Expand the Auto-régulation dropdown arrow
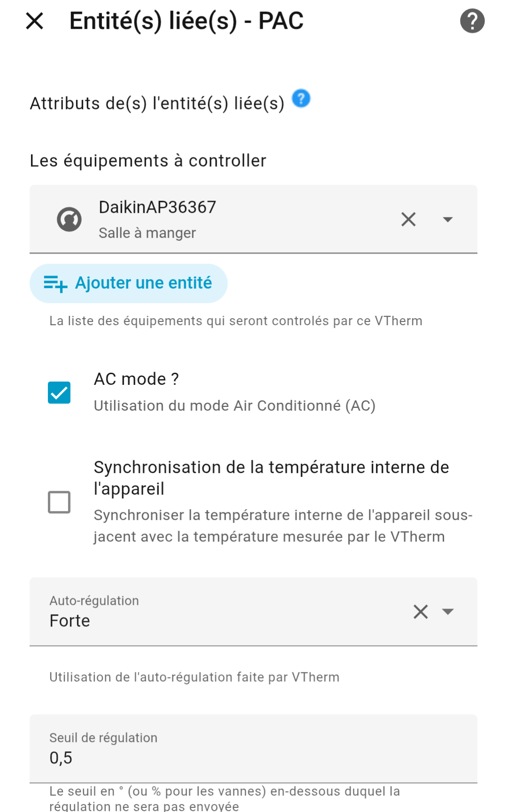This screenshot has height=812, width=507. click(448, 612)
